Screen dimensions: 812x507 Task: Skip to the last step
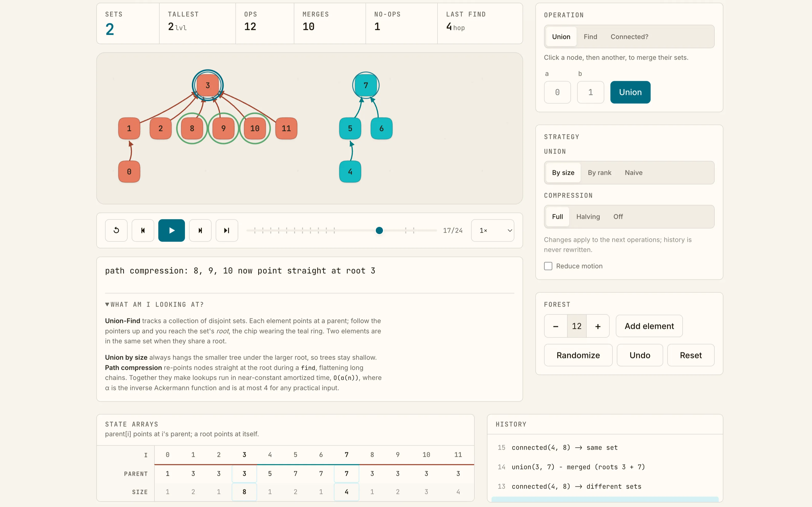point(227,230)
